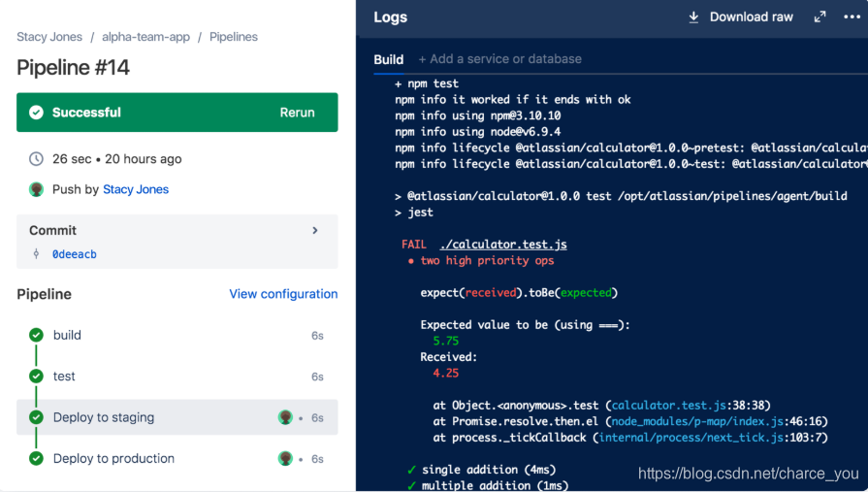Click the '26 sec • 20 hours ago' text

pos(116,159)
